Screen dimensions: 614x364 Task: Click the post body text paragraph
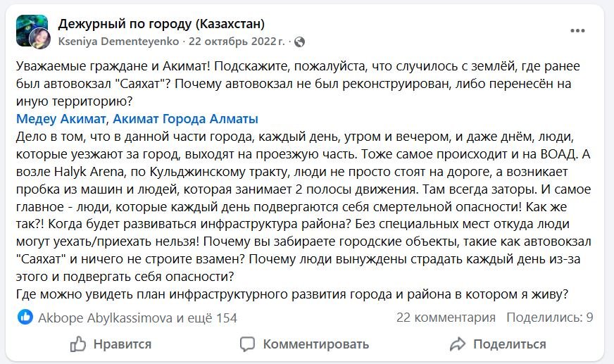pyautogui.click(x=303, y=197)
